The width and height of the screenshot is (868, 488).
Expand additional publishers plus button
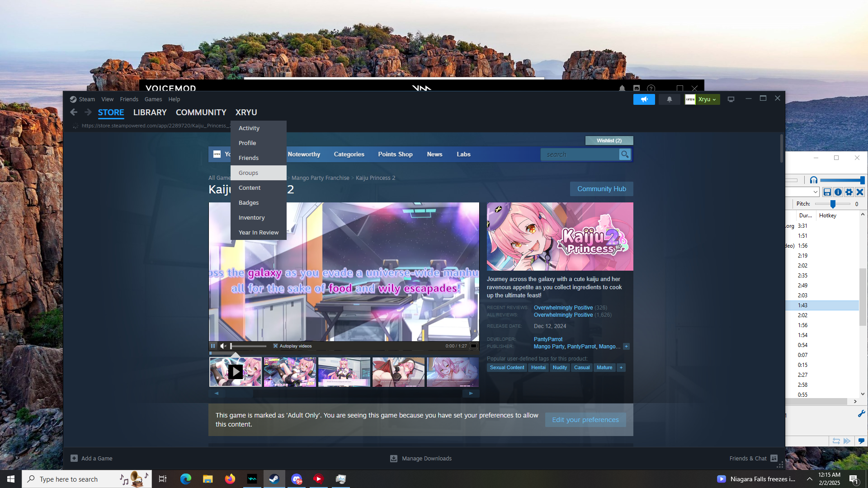point(626,347)
